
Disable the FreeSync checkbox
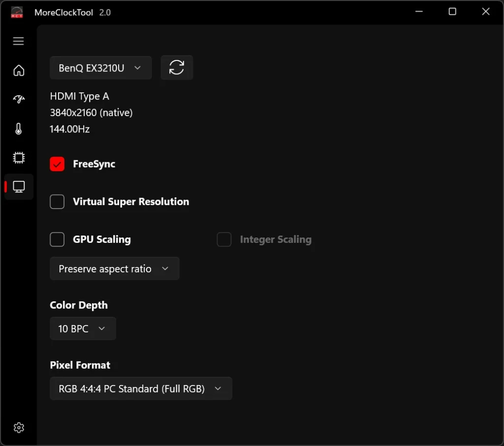tap(57, 164)
